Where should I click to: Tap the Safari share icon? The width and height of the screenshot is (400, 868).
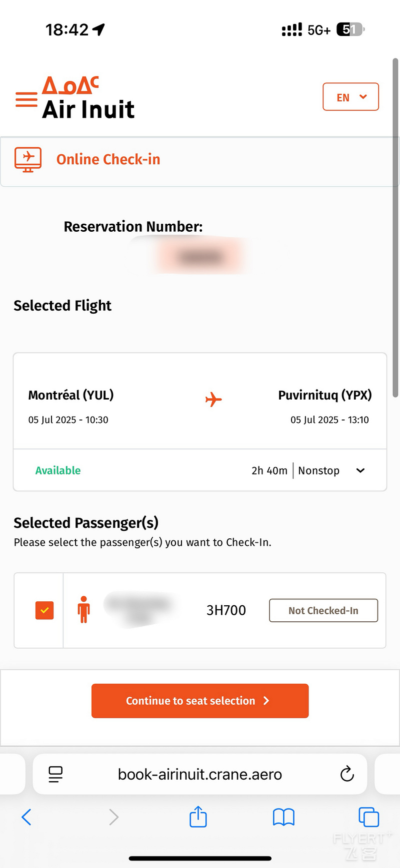198,817
